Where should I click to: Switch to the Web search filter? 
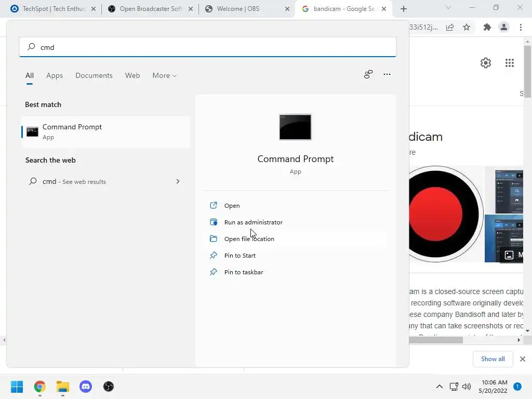click(132, 75)
